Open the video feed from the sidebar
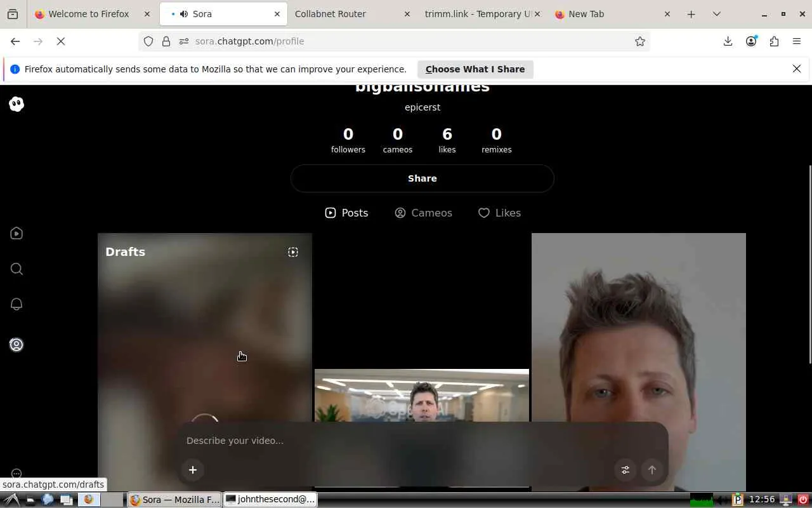The height and width of the screenshot is (508, 812). point(16,234)
